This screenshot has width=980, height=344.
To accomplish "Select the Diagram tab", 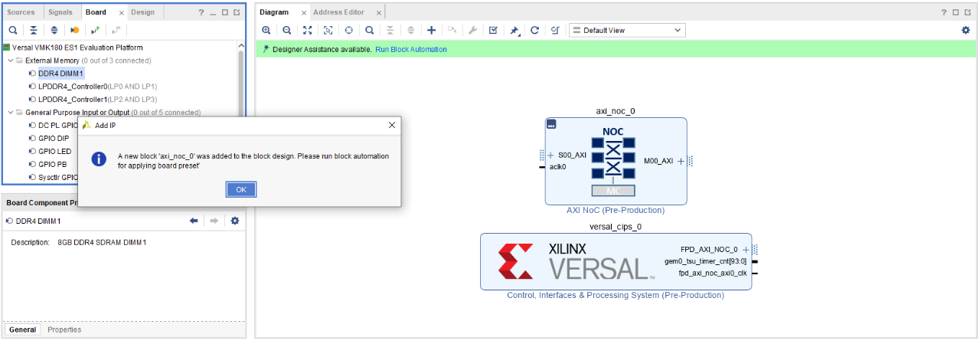I will point(274,12).
